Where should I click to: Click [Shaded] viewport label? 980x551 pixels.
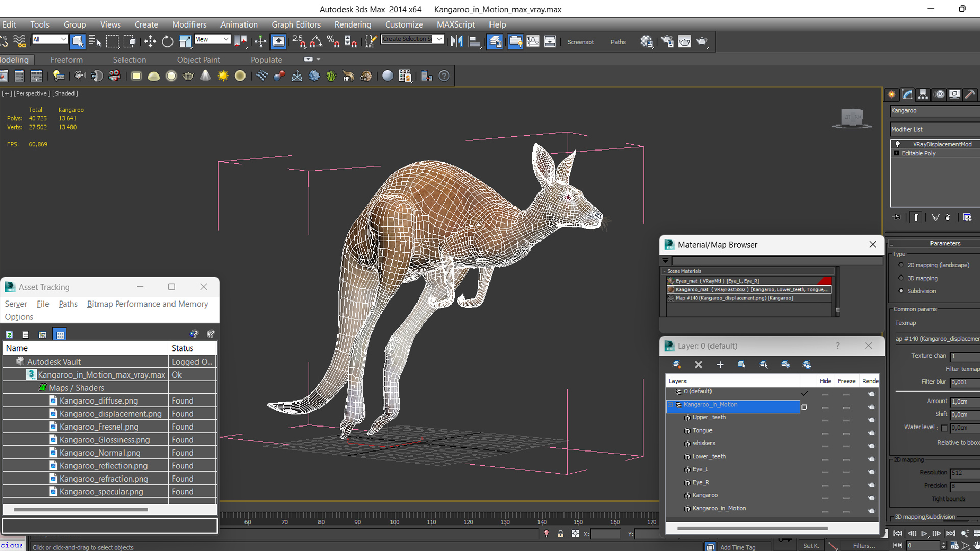[65, 93]
